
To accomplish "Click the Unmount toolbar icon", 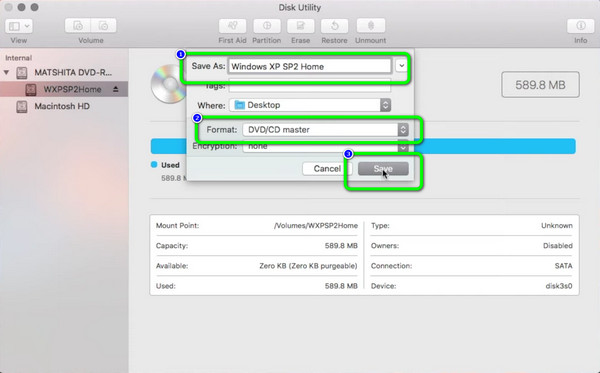I will tap(370, 26).
